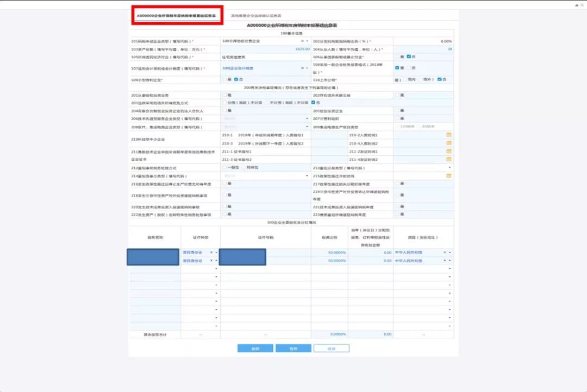Clear 中华人民共和国 in first shareholder row
The image size is (587, 392).
(445, 252)
